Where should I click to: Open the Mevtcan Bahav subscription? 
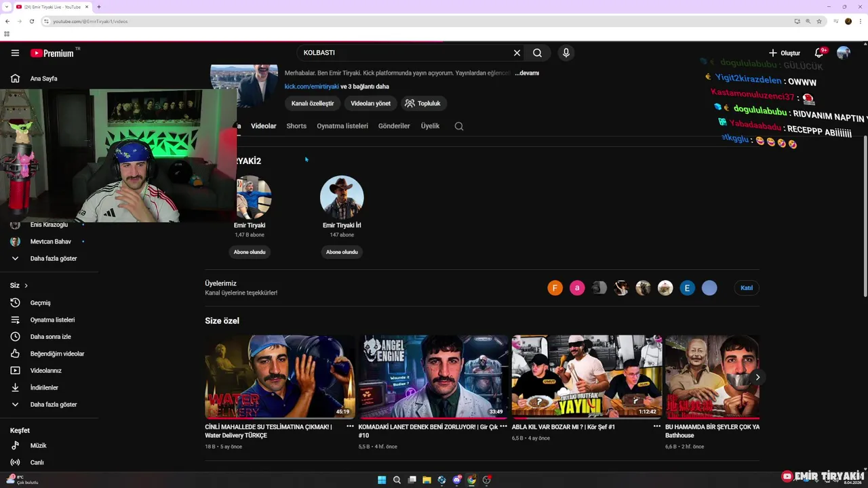click(x=49, y=241)
